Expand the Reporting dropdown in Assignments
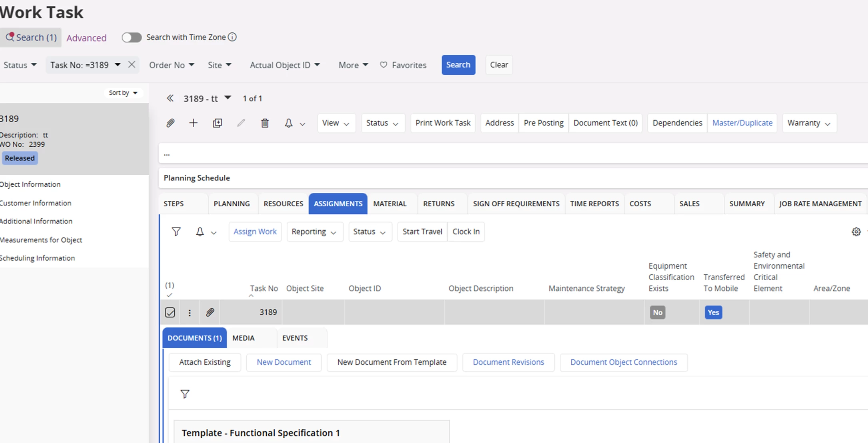 [x=314, y=232]
